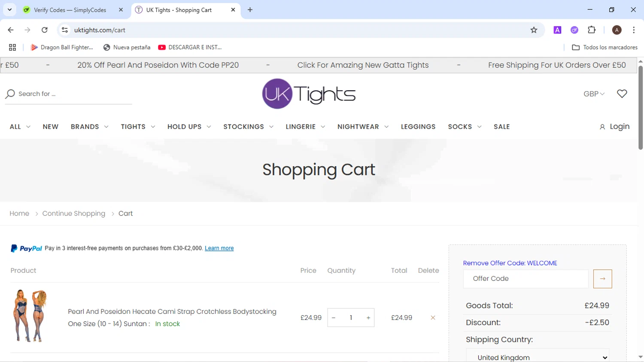
Task: Open the apps grid in the bookmarks bar
Action: tap(12, 47)
